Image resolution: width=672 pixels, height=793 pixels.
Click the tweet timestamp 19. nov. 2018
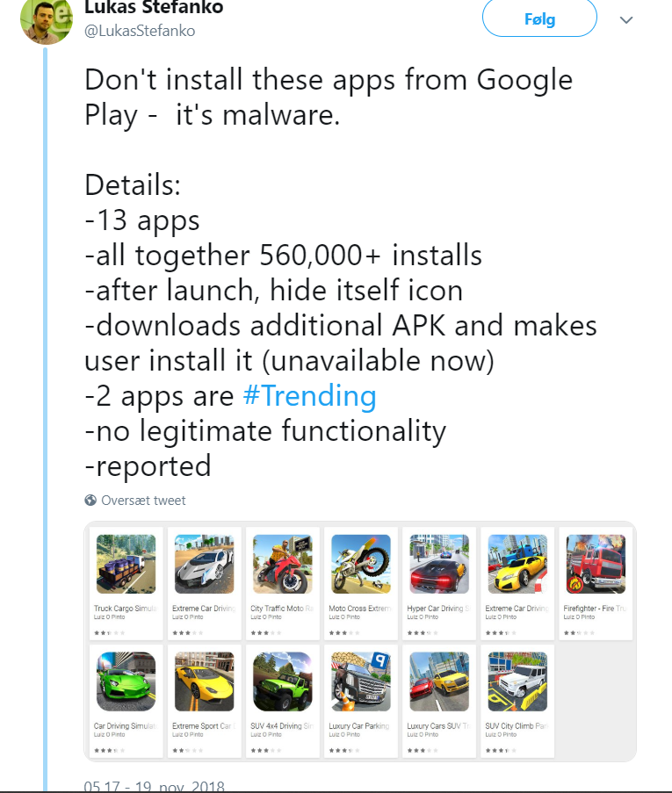[154, 786]
